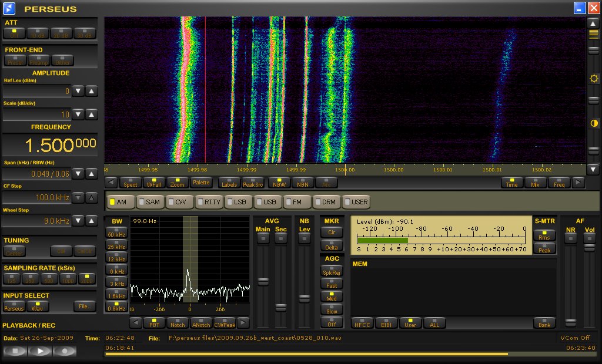This screenshot has width=602, height=364.
Task: Switch to WFall waterfall view
Action: (x=153, y=183)
